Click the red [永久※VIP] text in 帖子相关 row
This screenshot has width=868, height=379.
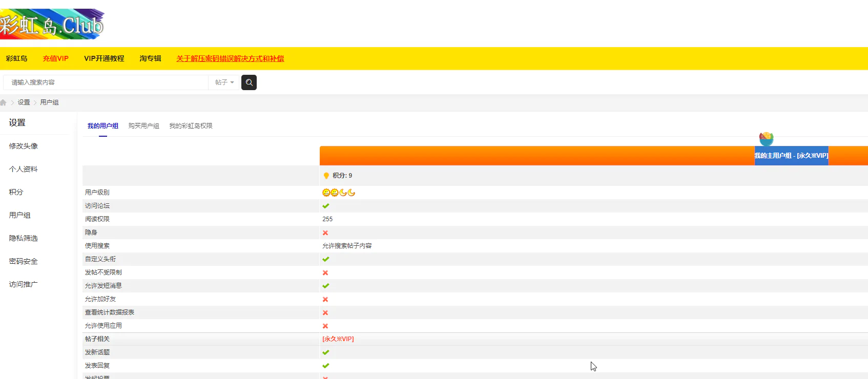[x=338, y=339]
